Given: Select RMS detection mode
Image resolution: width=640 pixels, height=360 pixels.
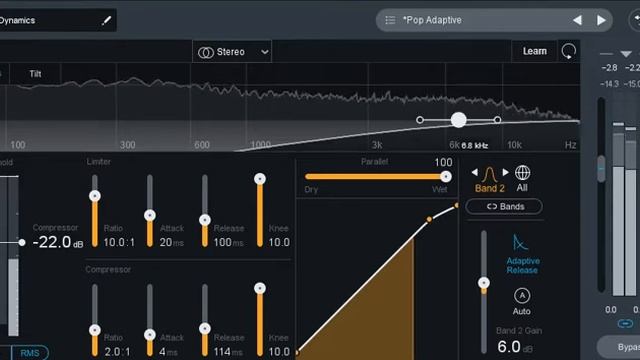Looking at the screenshot, I should pyautogui.click(x=30, y=353).
